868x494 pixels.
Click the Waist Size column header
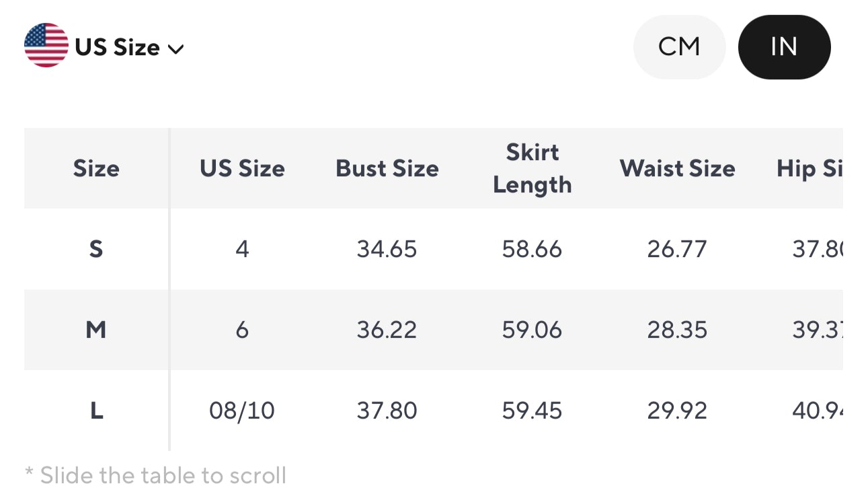pos(677,168)
